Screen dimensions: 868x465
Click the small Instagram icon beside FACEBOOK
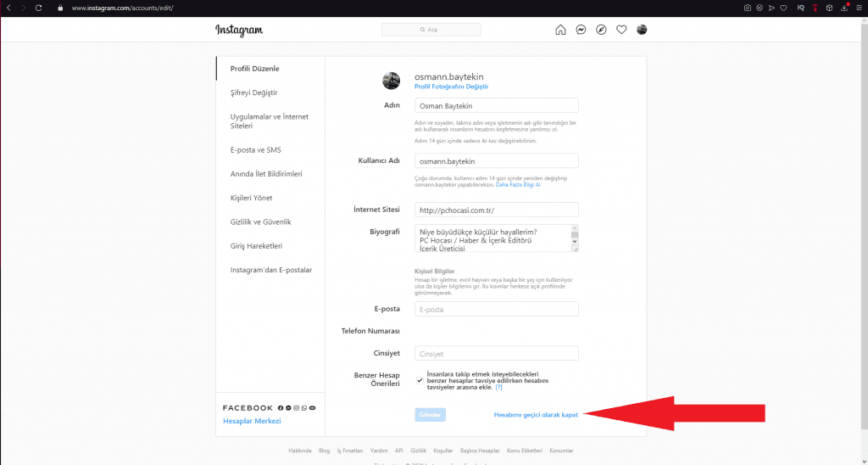[x=296, y=408]
